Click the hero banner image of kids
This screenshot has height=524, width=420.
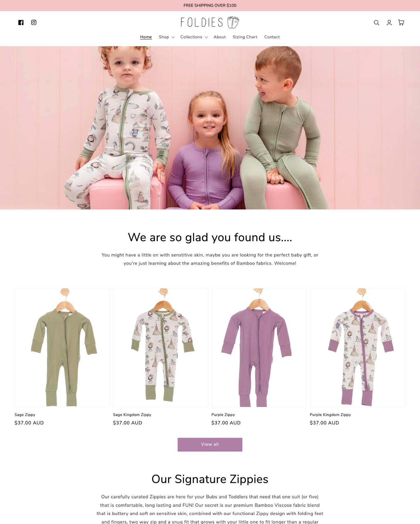(x=210, y=128)
